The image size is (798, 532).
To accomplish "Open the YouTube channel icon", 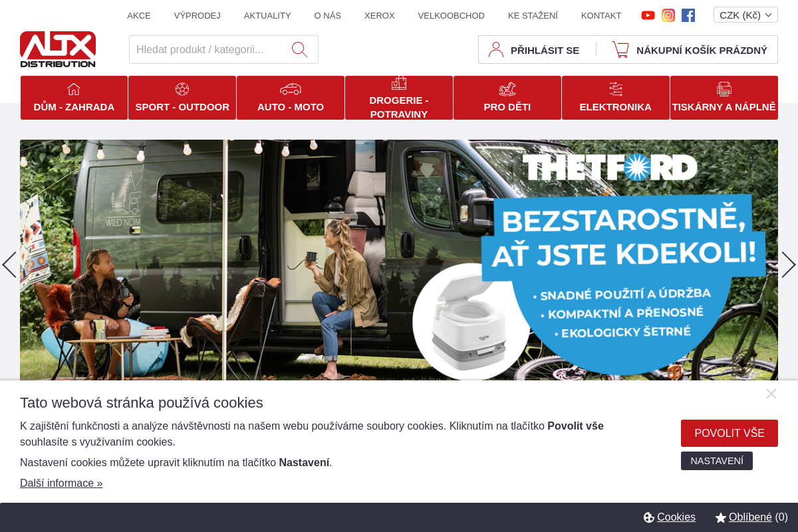I will click(x=648, y=15).
